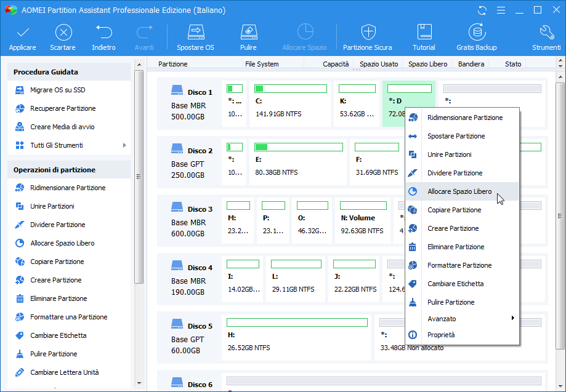The width and height of the screenshot is (566, 392).
Task: Select the C: partition on Disco 1
Action: (290, 103)
